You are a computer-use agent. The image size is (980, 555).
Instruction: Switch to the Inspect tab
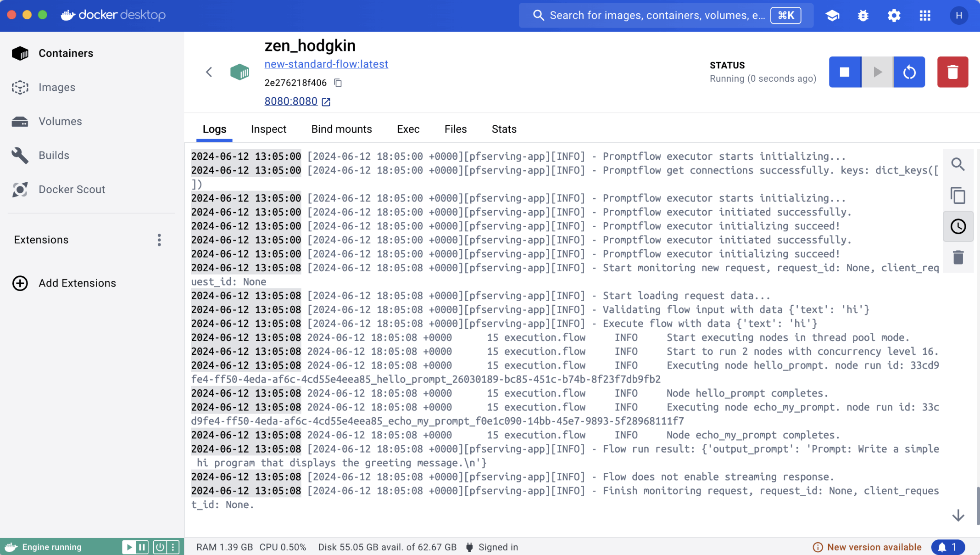point(268,129)
